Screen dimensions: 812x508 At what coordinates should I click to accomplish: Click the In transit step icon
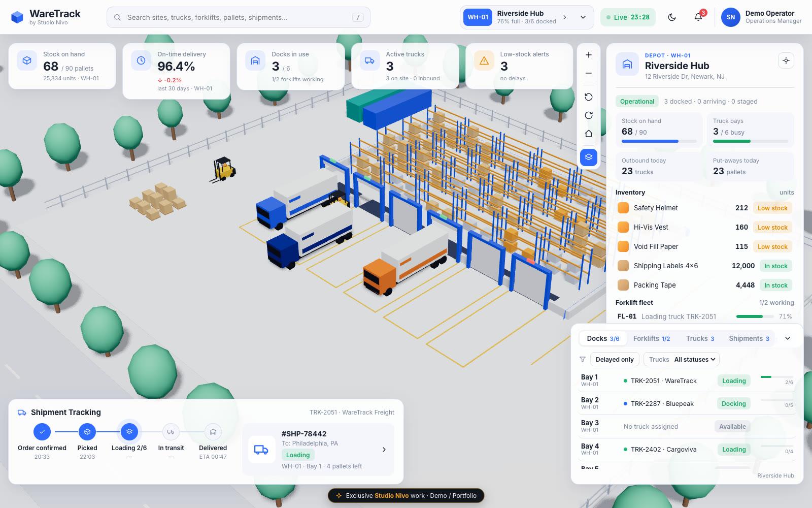(171, 432)
